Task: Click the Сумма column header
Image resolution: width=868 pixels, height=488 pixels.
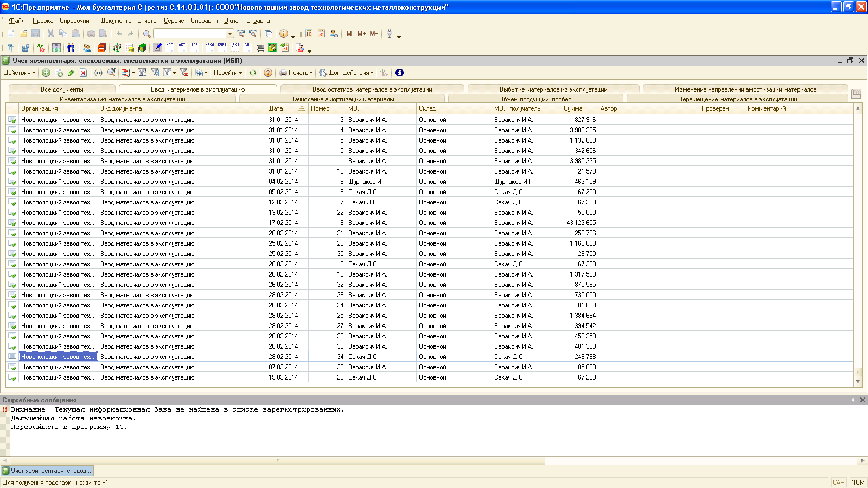Action: [x=579, y=108]
